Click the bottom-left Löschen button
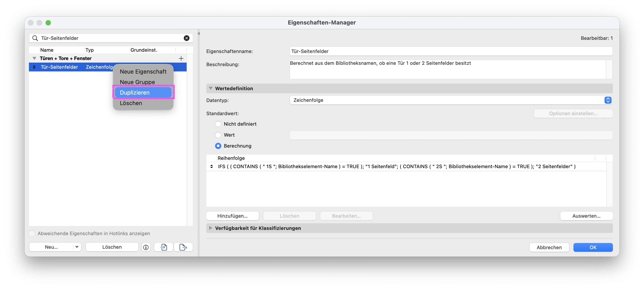 (x=112, y=247)
